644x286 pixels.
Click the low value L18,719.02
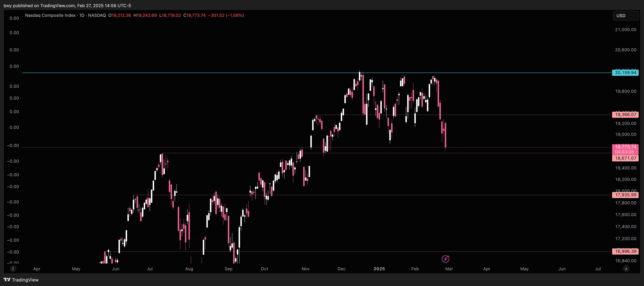tap(170, 15)
